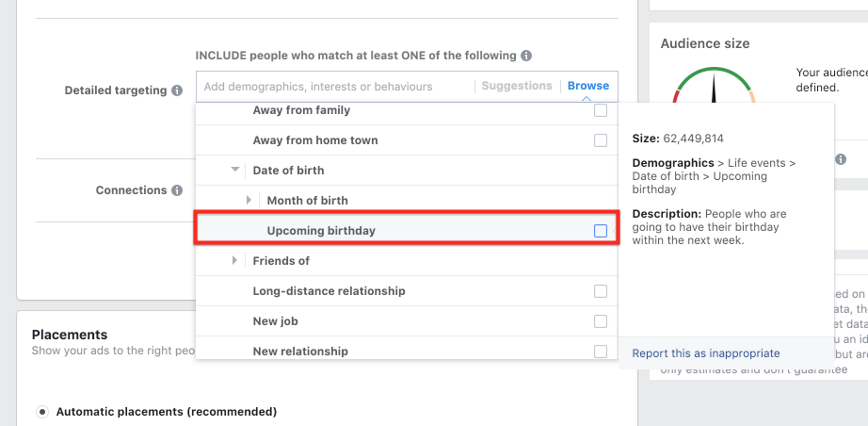Open the Suggestions tab

517,86
